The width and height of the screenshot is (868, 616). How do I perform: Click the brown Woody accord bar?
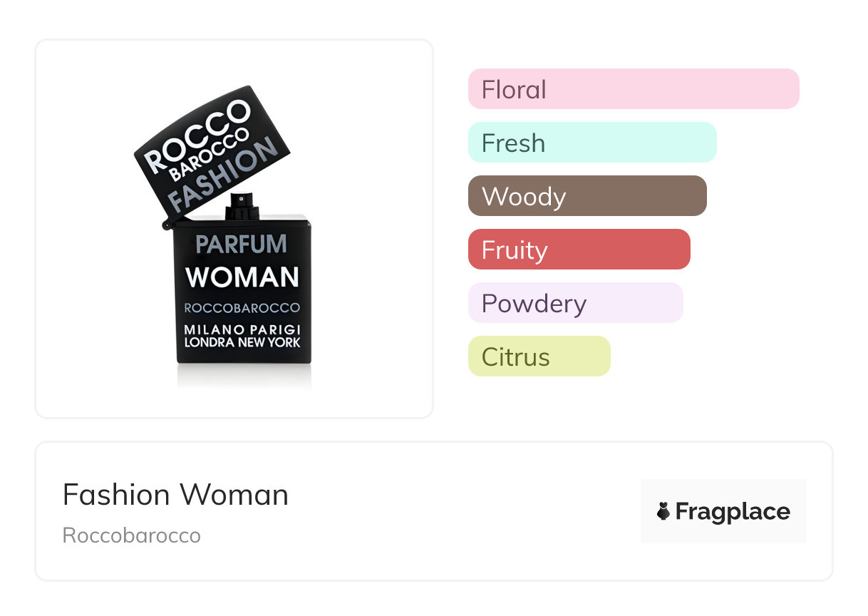click(587, 196)
